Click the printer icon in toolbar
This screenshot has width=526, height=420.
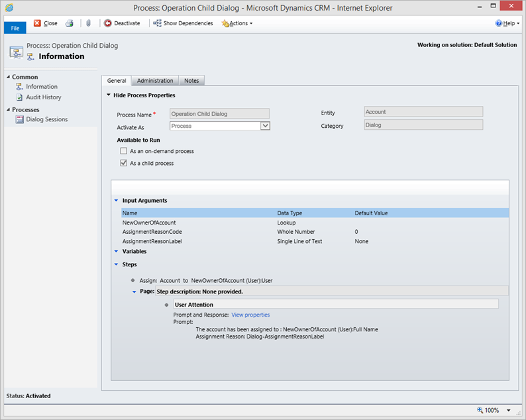70,23
